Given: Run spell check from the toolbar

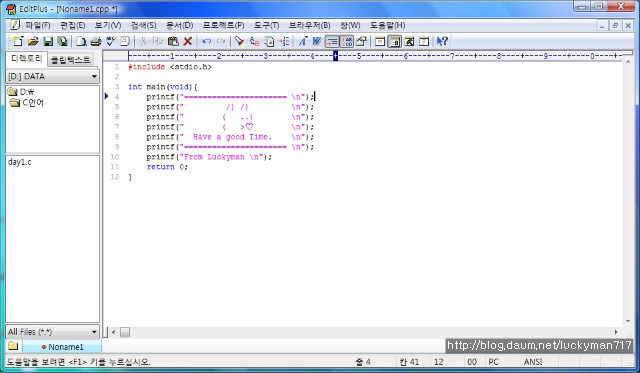Looking at the screenshot, I should 111,41.
